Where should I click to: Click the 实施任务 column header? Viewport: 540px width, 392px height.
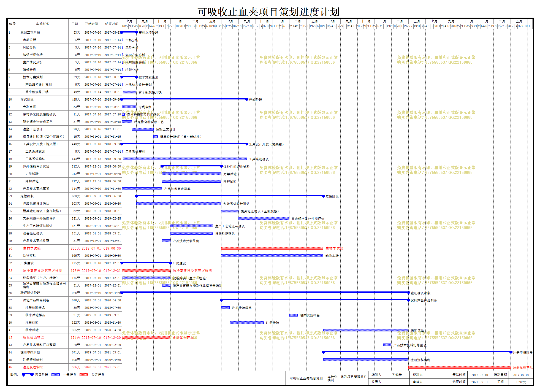(43, 24)
